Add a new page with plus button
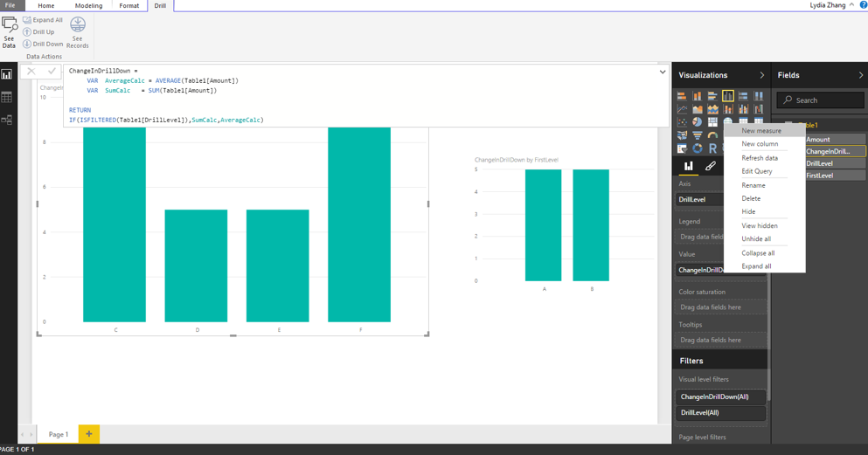 [88, 434]
